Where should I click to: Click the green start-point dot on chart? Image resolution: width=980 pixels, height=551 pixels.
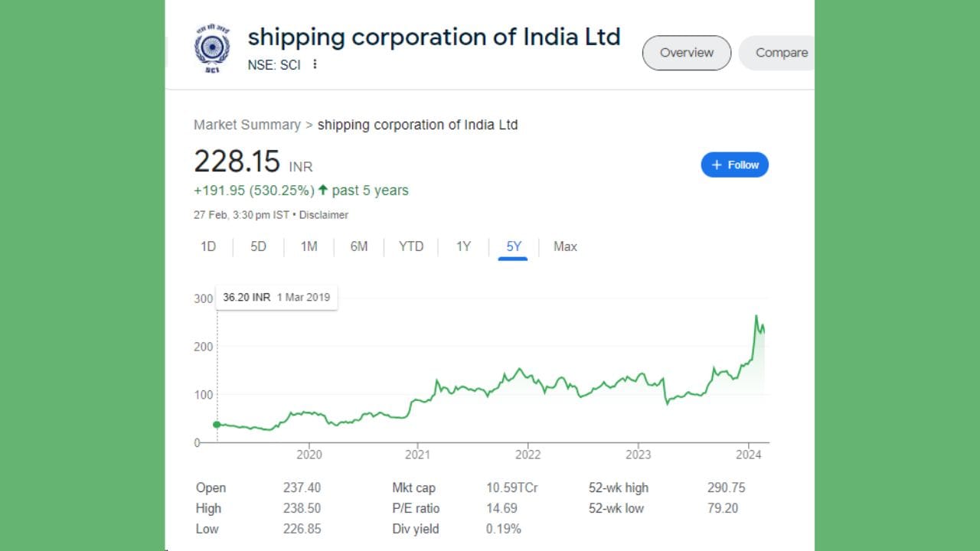217,425
